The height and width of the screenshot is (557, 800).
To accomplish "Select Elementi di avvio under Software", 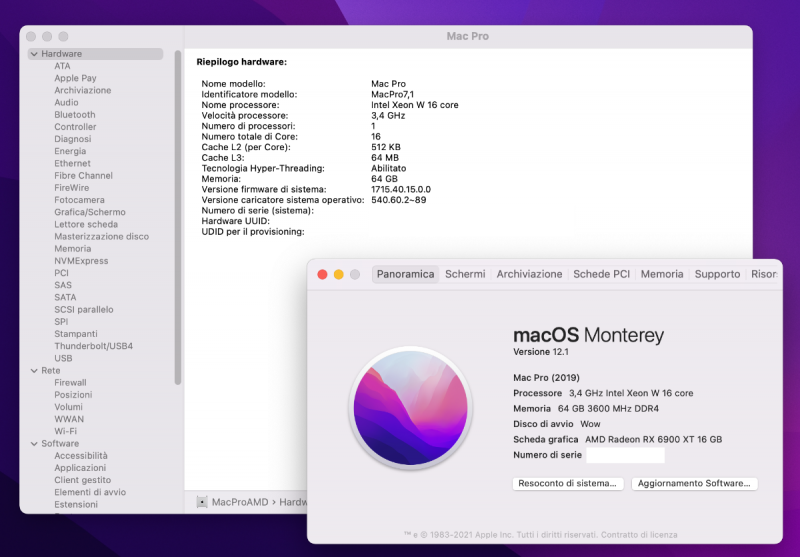I will point(90,492).
